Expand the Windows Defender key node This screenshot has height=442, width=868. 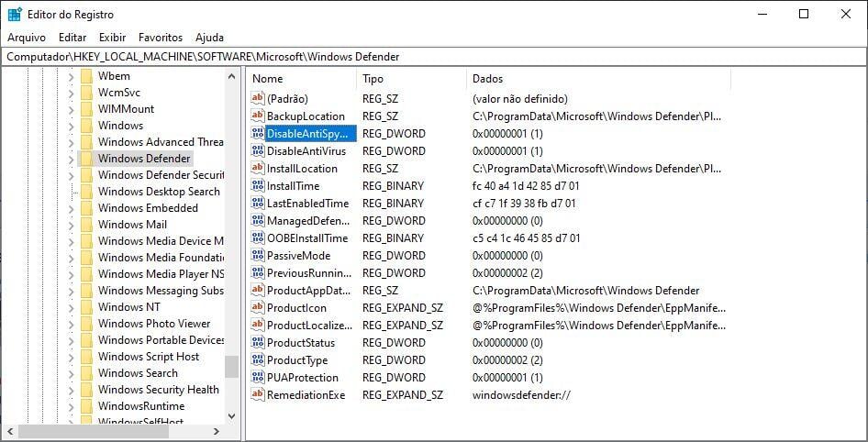[x=71, y=160]
